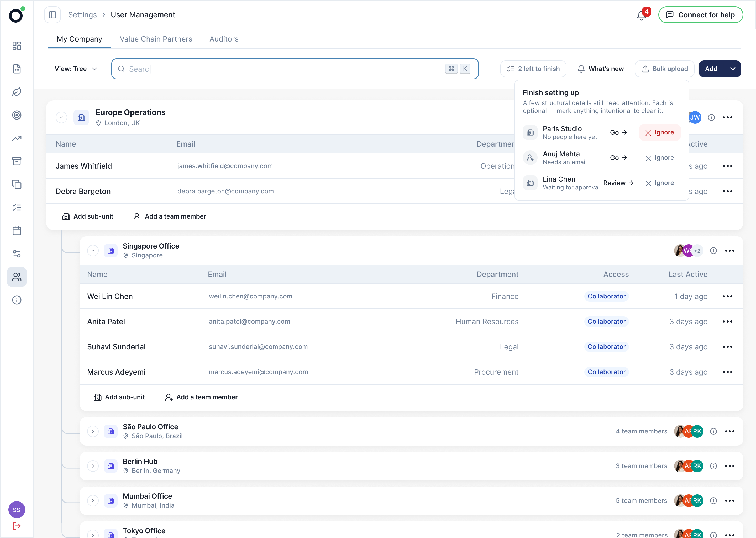Image resolution: width=756 pixels, height=538 pixels.
Task: Open the sliders settings icon in sidebar
Action: coord(17,254)
